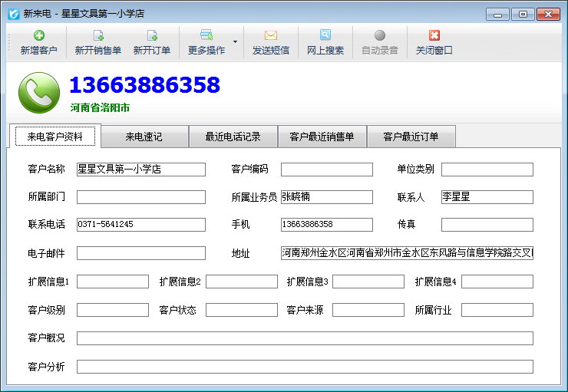Open a new sales order via 新开销售单
Screen dimensions: 568x392
coord(97,36)
